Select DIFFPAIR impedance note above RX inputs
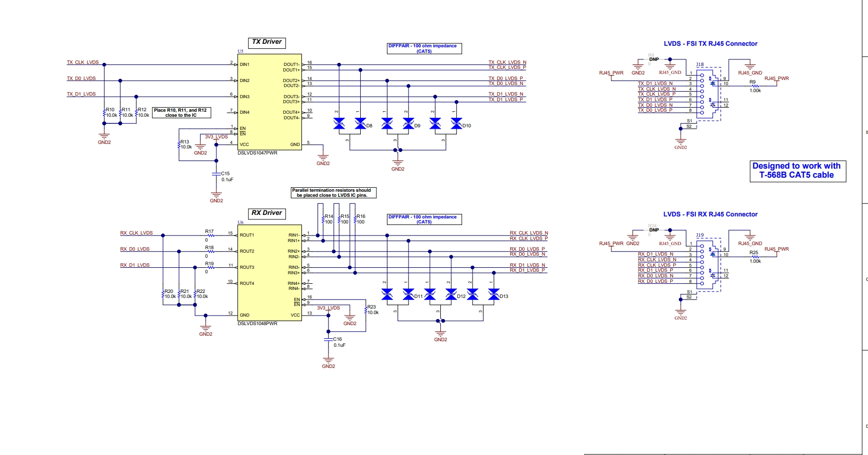The image size is (868, 455). (424, 219)
